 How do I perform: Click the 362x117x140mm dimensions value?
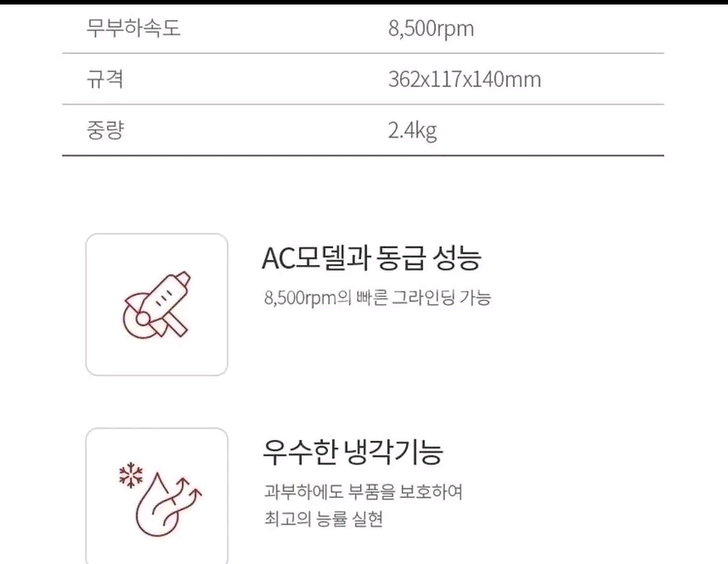pos(464,79)
